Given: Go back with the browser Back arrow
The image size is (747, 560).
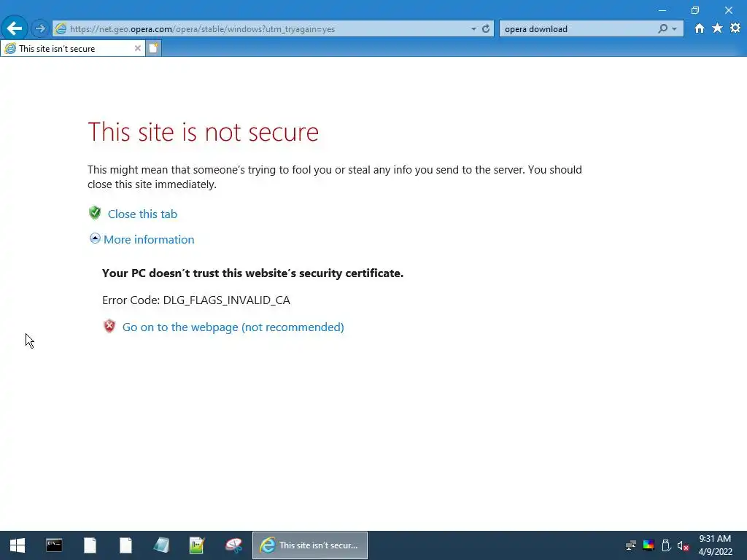Looking at the screenshot, I should [15, 28].
